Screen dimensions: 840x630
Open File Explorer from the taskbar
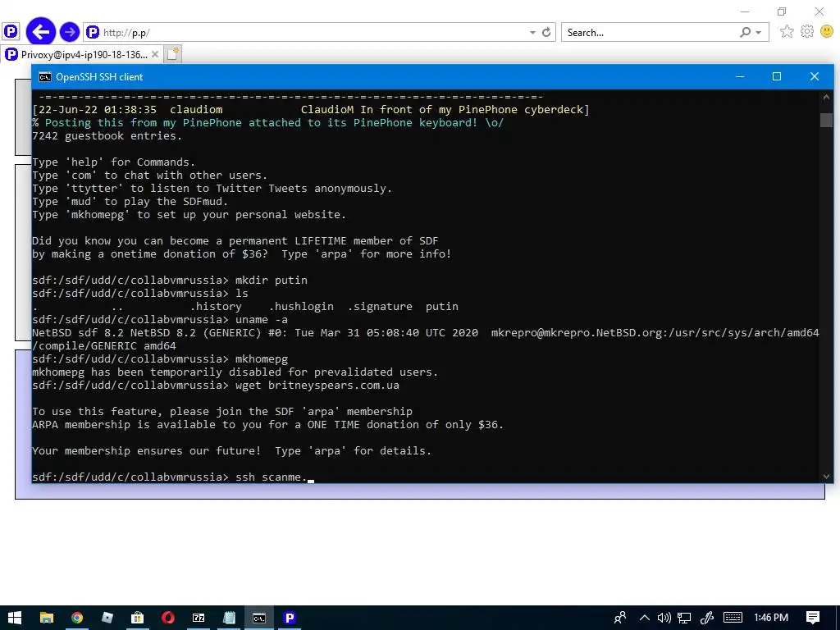pos(47,618)
